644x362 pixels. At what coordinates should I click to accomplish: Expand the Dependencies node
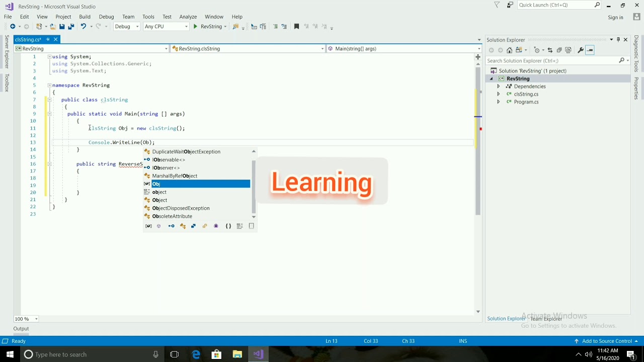point(498,86)
